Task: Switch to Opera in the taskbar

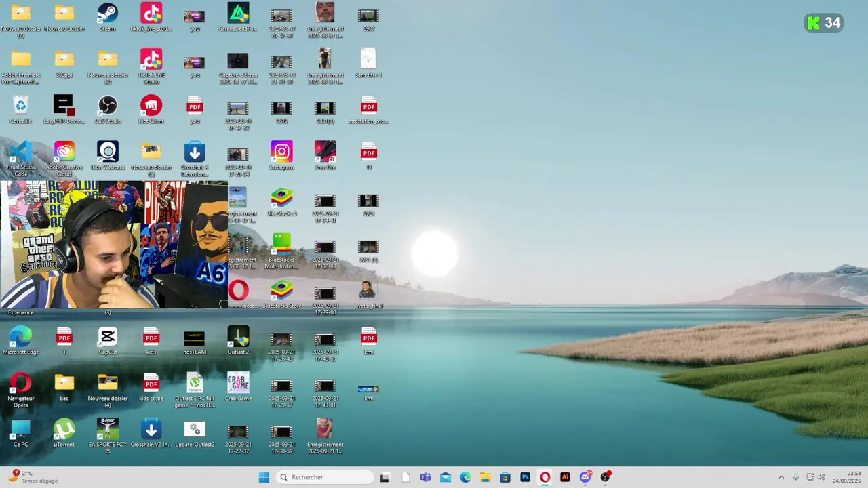Action: (545, 477)
